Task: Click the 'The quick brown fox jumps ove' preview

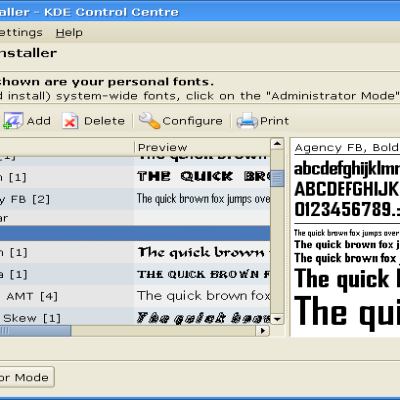Action: (203, 199)
